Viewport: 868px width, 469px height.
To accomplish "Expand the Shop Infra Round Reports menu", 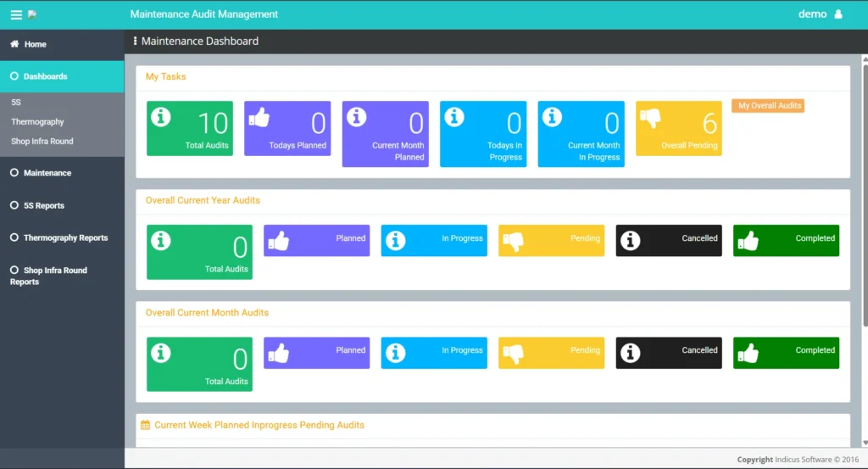I will click(62, 276).
